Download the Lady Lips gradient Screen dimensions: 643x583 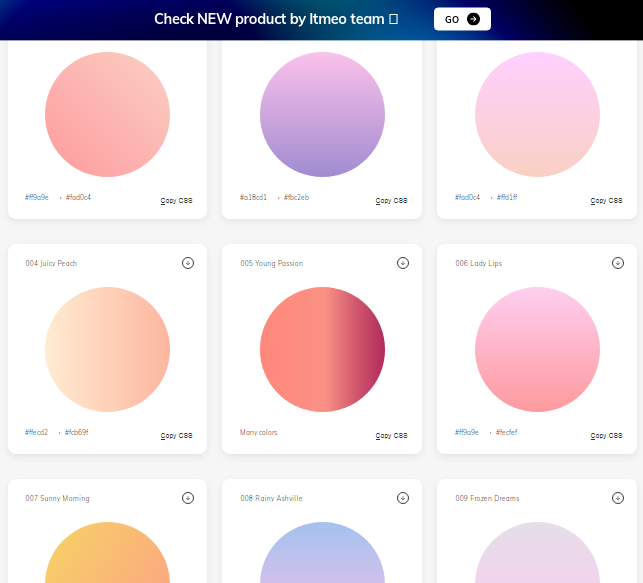click(x=617, y=263)
